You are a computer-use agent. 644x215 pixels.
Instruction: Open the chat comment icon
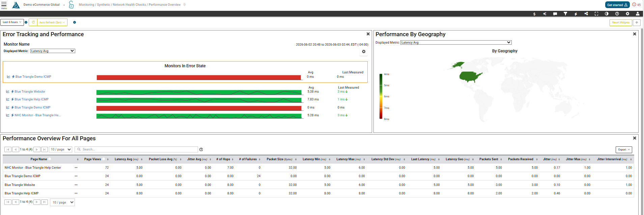coord(555,14)
